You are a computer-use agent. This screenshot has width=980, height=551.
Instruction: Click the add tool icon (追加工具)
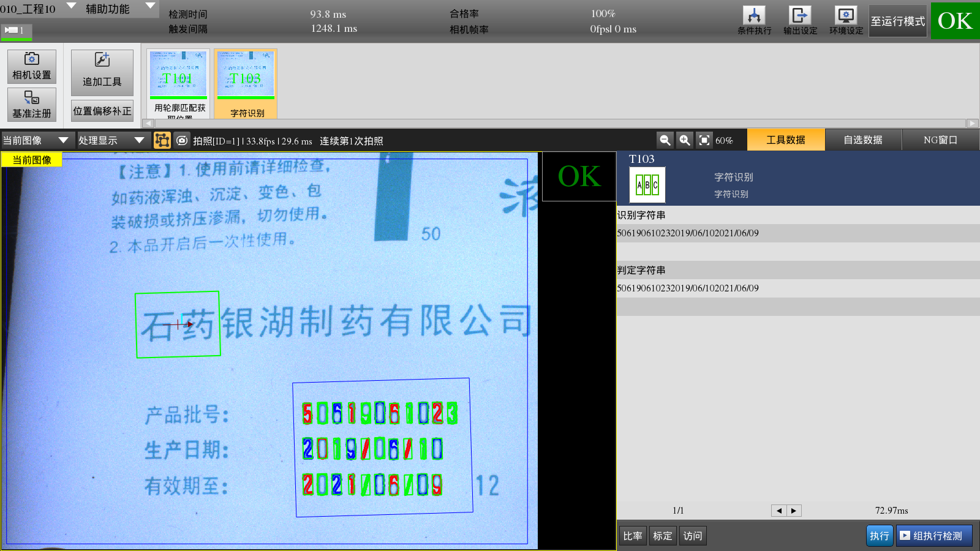(102, 72)
